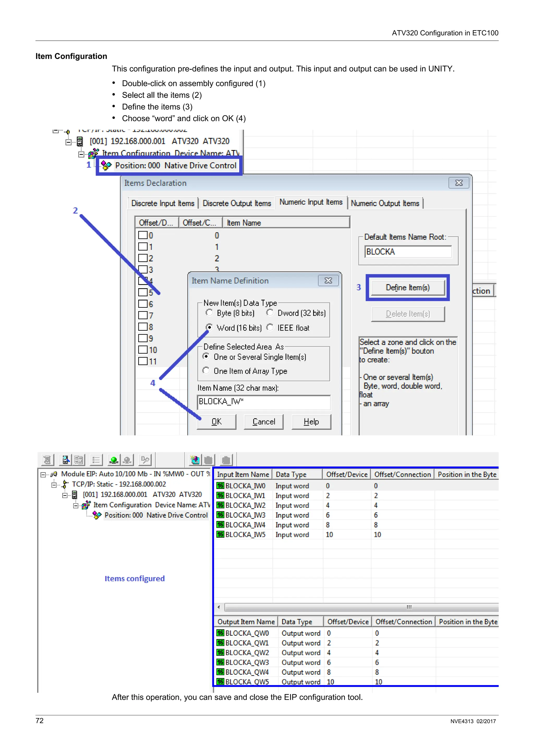Click the Define Item(s) button
Viewport: 534px width, 756px height.
[408, 287]
